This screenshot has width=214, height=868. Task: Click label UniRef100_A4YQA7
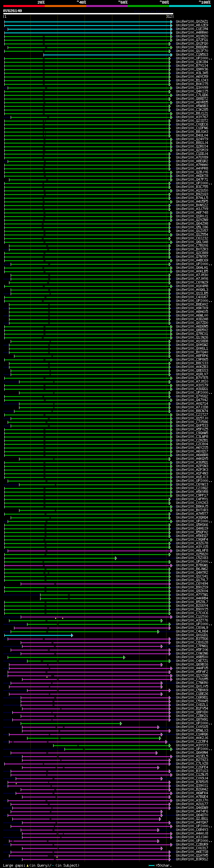pos(192,822)
